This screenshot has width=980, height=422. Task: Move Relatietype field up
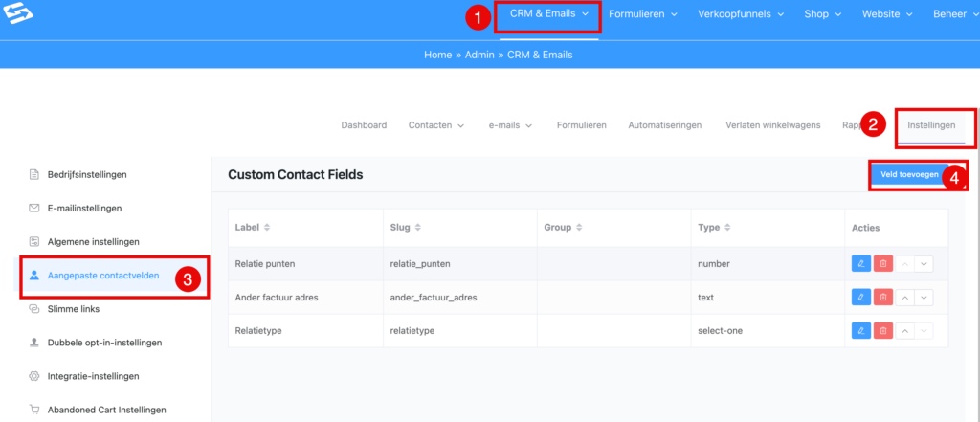point(906,330)
